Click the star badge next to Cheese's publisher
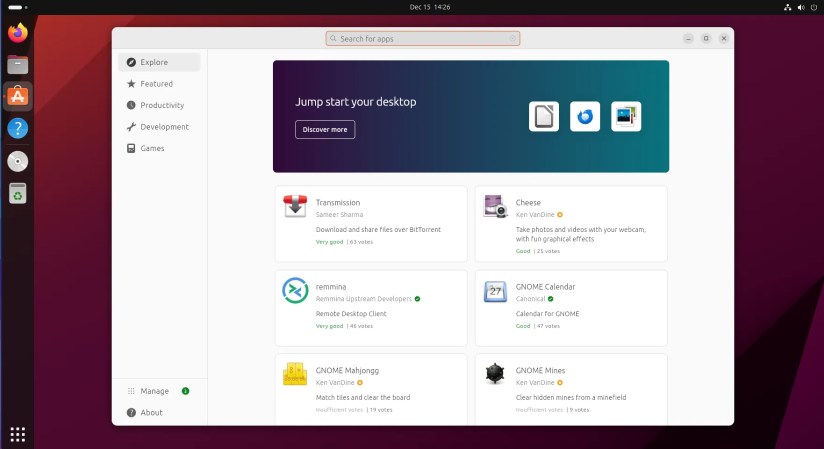Viewport: 824px width, 449px height. point(560,215)
